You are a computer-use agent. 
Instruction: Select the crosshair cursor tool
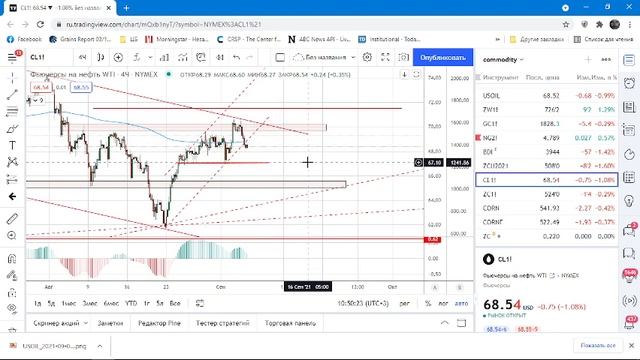[12, 78]
